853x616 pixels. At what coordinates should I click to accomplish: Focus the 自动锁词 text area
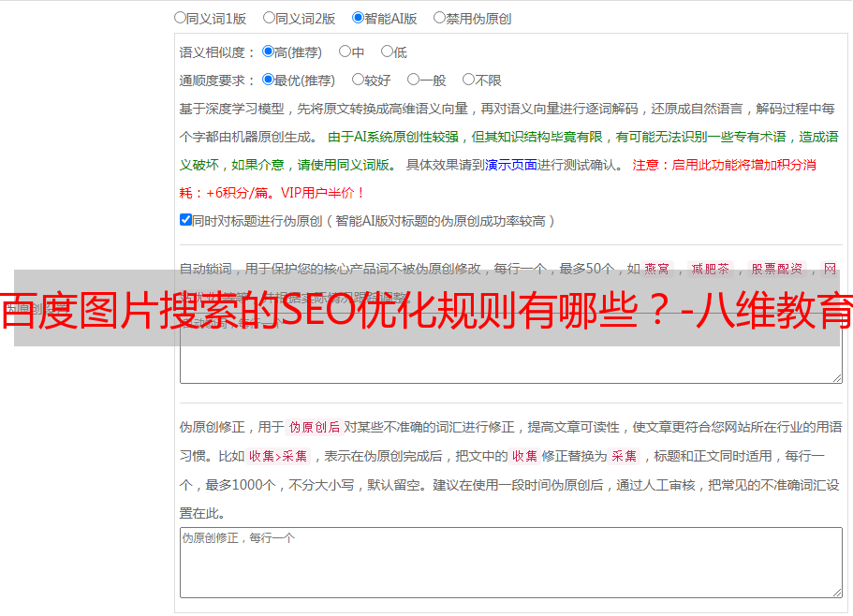(x=511, y=348)
